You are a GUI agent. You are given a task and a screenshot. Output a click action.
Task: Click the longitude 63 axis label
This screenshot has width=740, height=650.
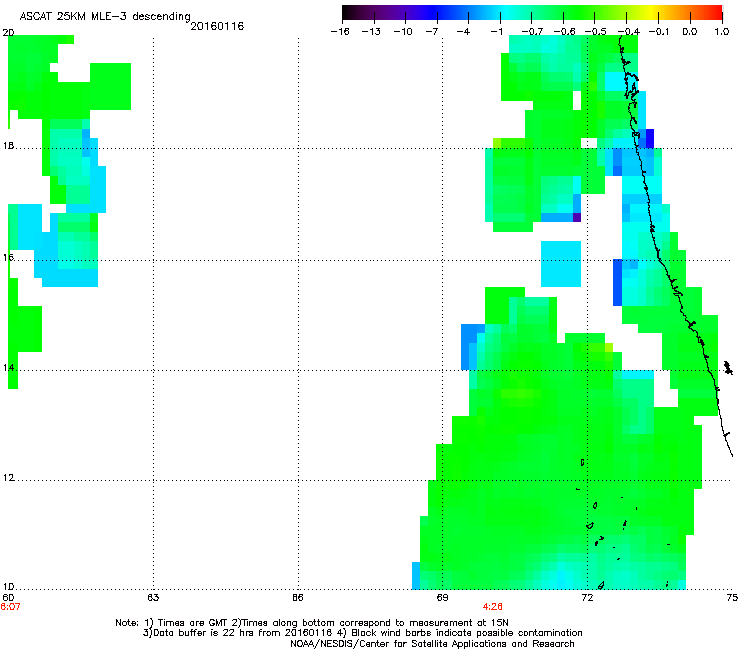(153, 598)
